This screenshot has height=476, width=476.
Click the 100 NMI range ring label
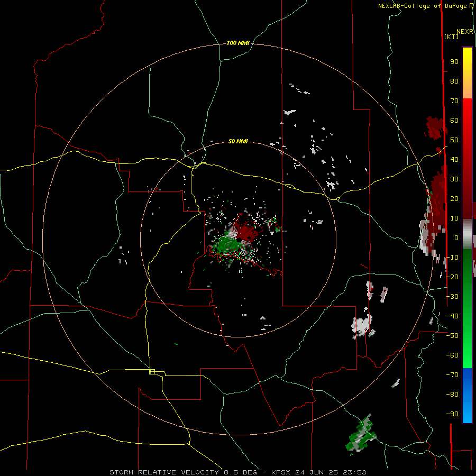pyautogui.click(x=238, y=43)
